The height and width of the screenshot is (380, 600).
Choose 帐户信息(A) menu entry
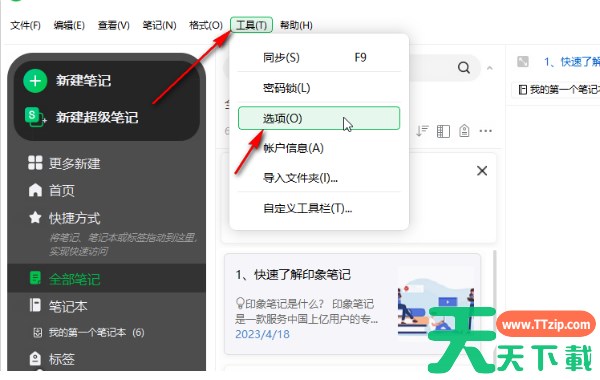pyautogui.click(x=319, y=148)
